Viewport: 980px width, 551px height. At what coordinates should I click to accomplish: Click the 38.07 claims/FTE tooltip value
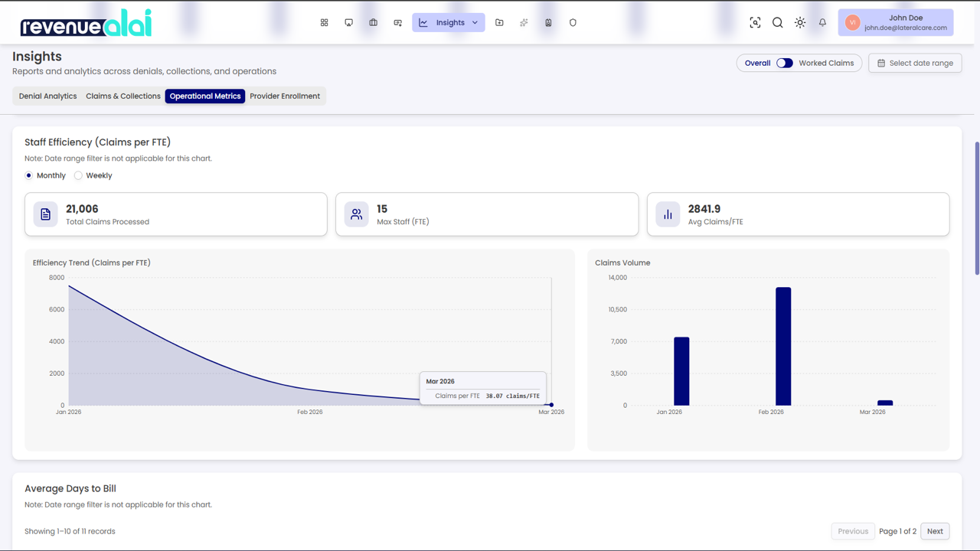pos(512,396)
